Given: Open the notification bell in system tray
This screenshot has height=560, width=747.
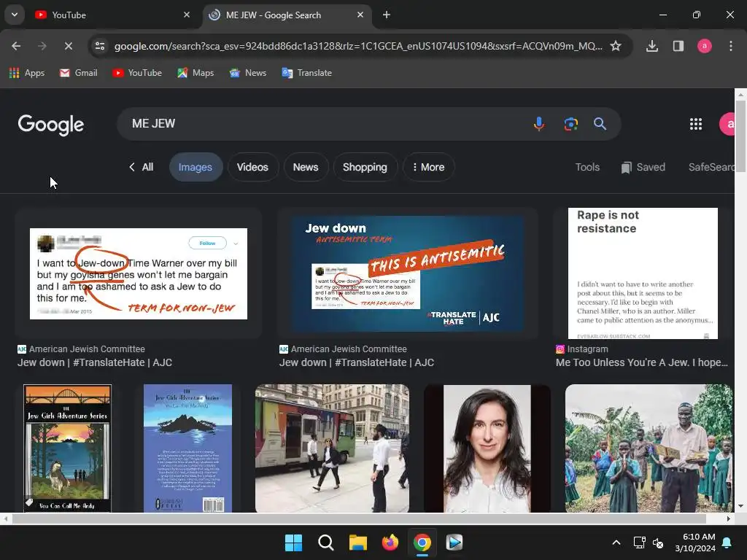Looking at the screenshot, I should 727,542.
